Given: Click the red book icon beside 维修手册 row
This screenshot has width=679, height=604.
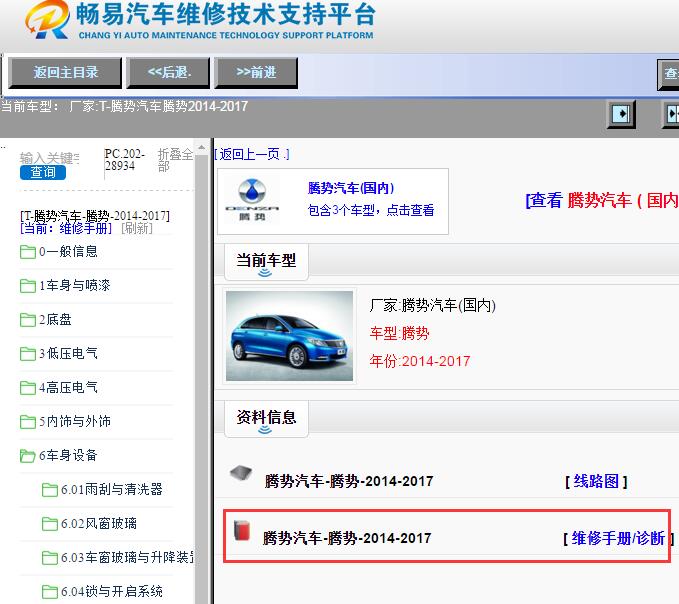Looking at the screenshot, I should point(242,530).
